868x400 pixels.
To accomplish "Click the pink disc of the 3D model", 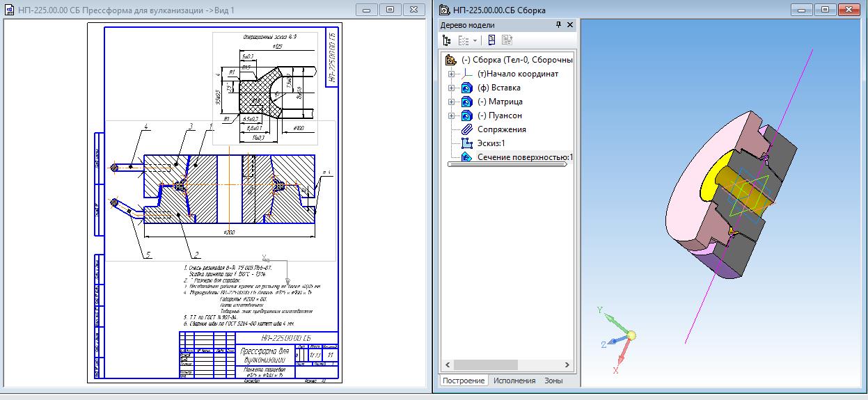I will [x=689, y=181].
